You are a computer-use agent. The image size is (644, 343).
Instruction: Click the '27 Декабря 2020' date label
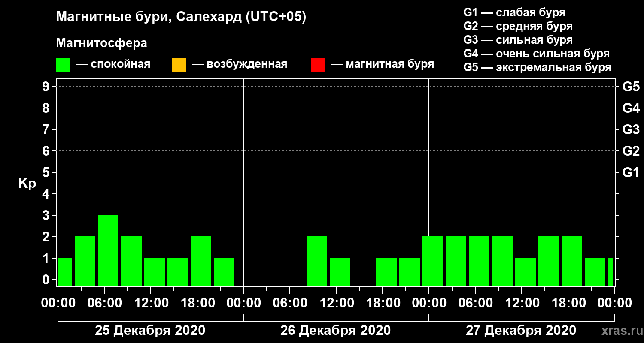[521, 331]
